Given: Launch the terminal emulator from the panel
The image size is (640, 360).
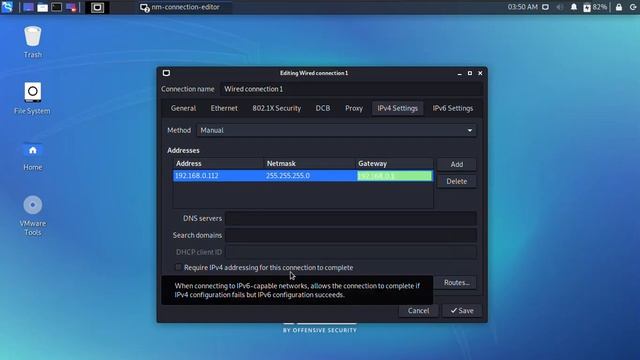Looking at the screenshot, I should click(57, 7).
